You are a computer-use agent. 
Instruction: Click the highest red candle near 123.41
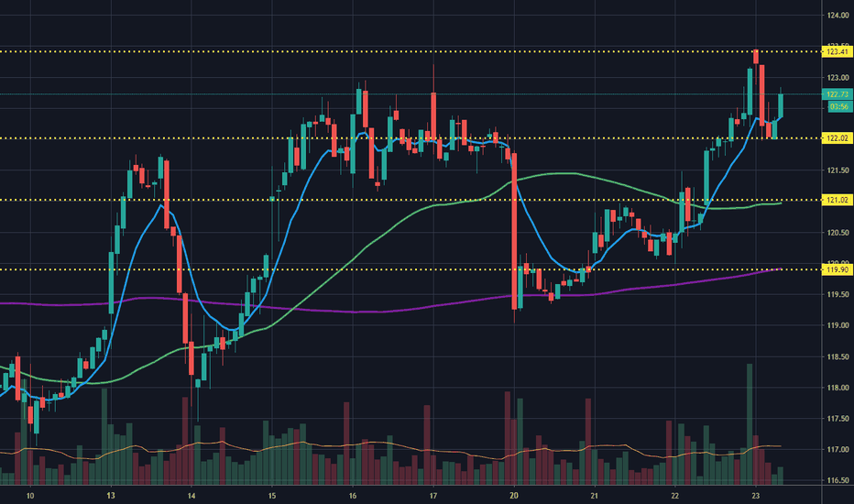click(x=756, y=56)
